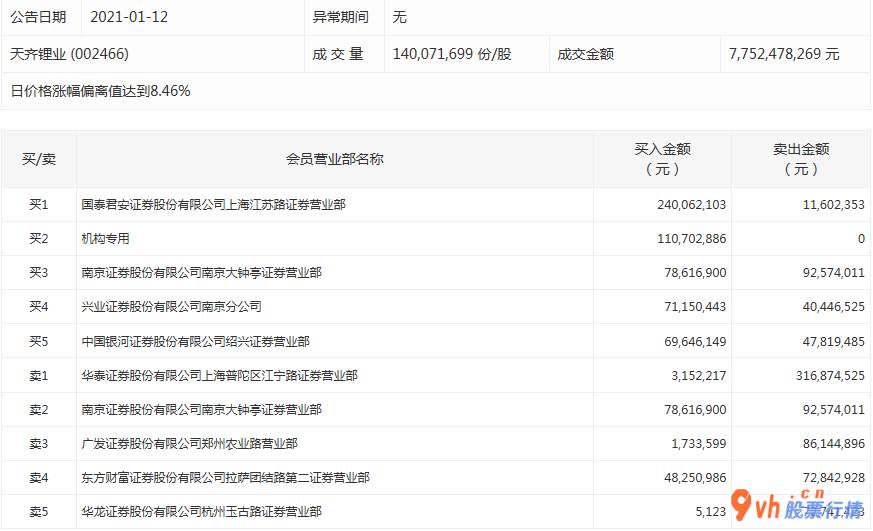This screenshot has width=873, height=531.
Task: Click sell amount 86,144,896
Action: [x=833, y=444]
